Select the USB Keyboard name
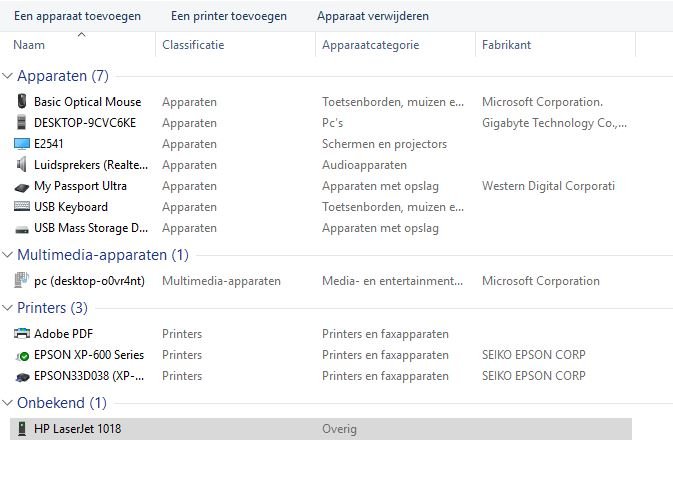Image resolution: width=673 pixels, height=482 pixels. [x=71, y=207]
